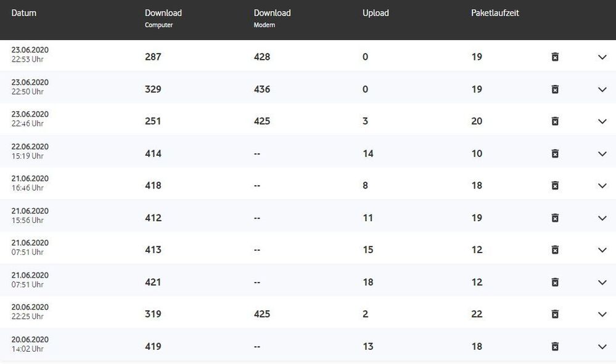
Task: Click the Paketlaufzeit column header
Action: click(495, 13)
